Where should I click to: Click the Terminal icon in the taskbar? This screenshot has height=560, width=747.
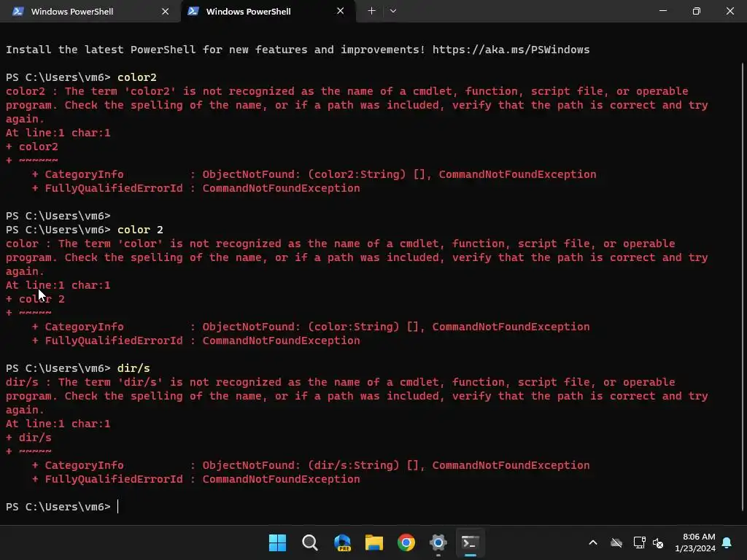471,542
